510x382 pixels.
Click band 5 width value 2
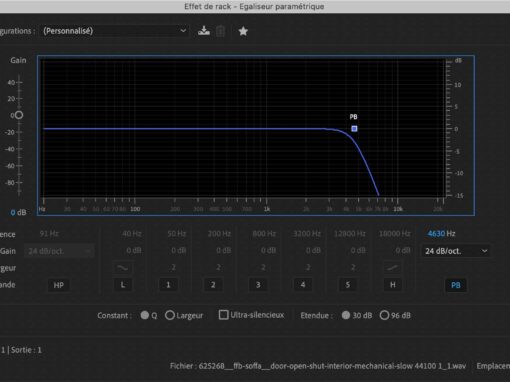pyautogui.click(x=353, y=267)
